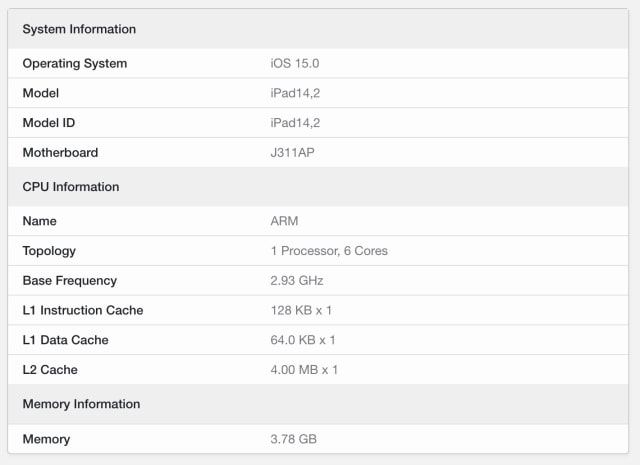Viewport: 640px width, 465px height.
Task: Click the Topology row label
Action: pyautogui.click(x=49, y=251)
